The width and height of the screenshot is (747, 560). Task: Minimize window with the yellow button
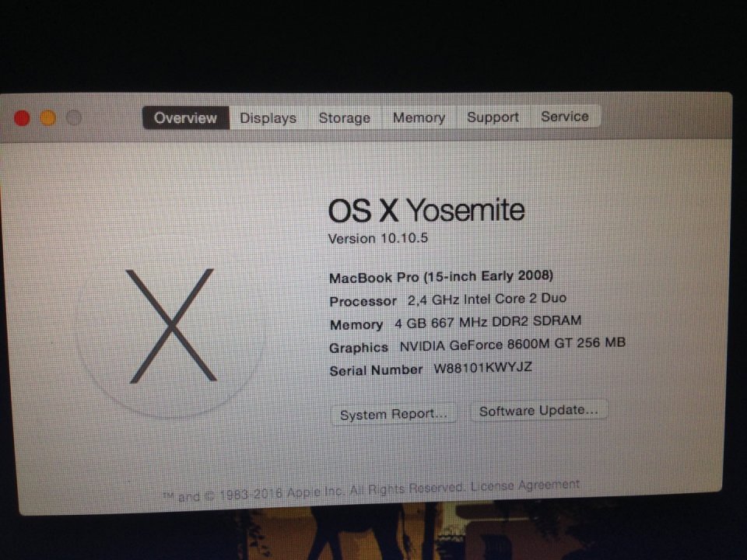point(47,117)
